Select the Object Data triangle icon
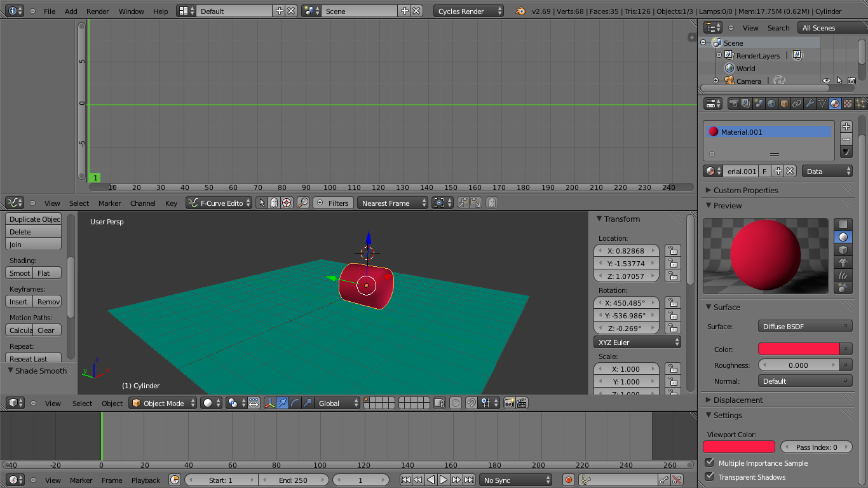The height and width of the screenshot is (488, 868). point(822,103)
